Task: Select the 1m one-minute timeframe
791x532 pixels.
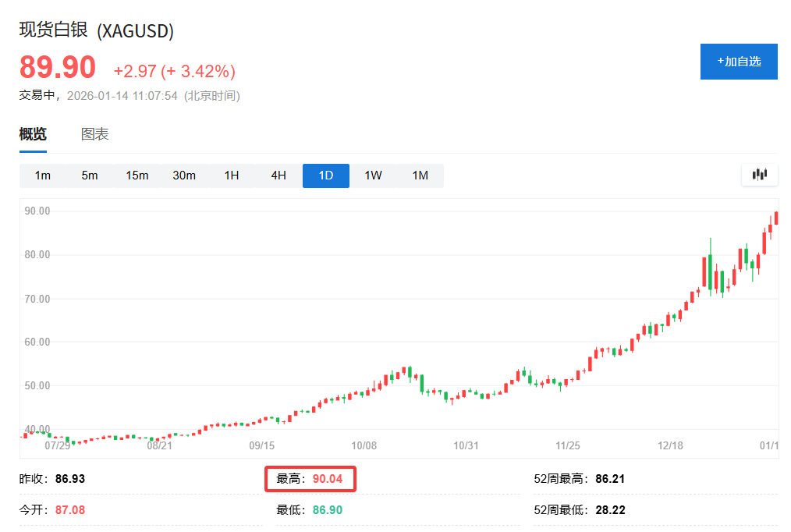Action: pos(43,175)
